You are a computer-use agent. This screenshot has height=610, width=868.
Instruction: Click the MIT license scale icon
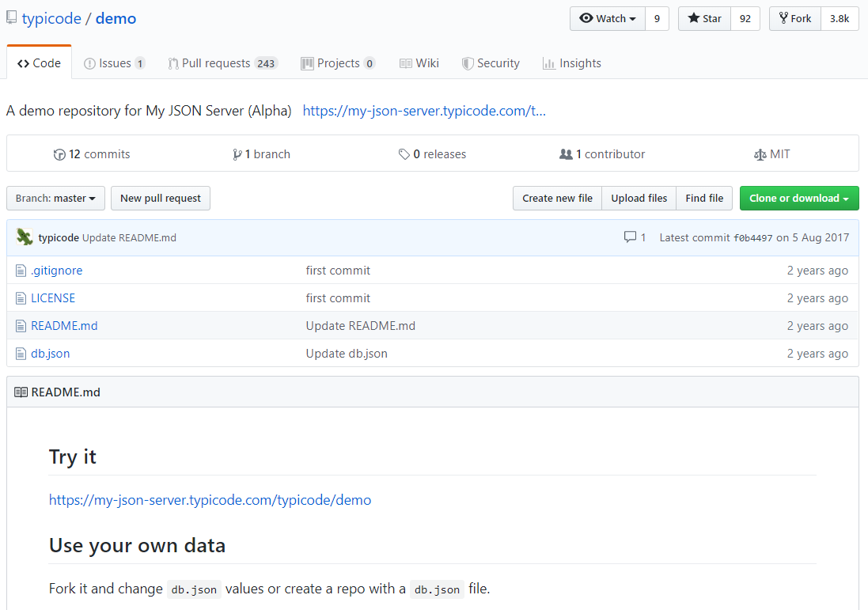[760, 155]
